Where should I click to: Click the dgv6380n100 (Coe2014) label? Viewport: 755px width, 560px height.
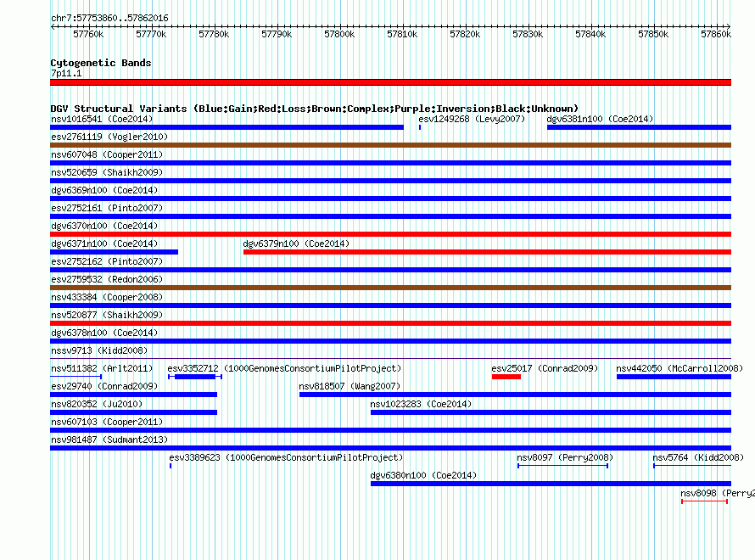pos(423,475)
